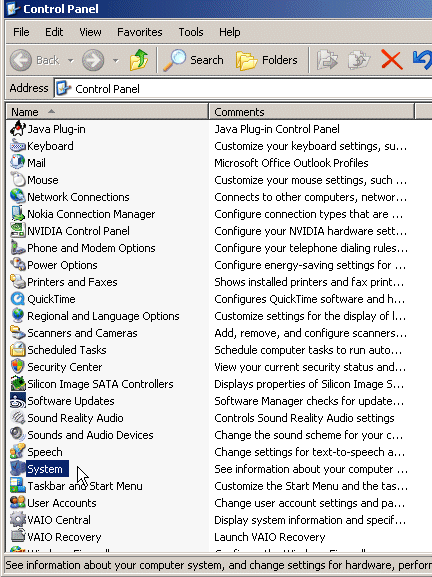Select the Mail applet icon
This screenshot has width=432, height=577.
click(x=18, y=163)
